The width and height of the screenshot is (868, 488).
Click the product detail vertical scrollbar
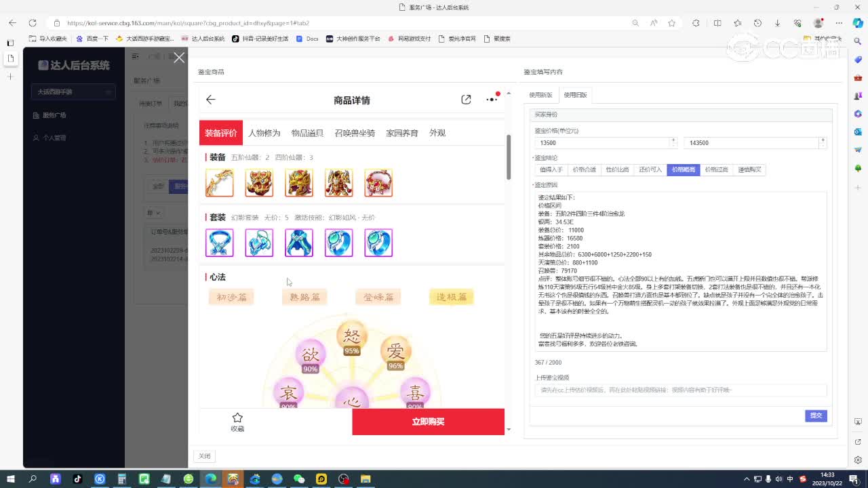coord(509,157)
